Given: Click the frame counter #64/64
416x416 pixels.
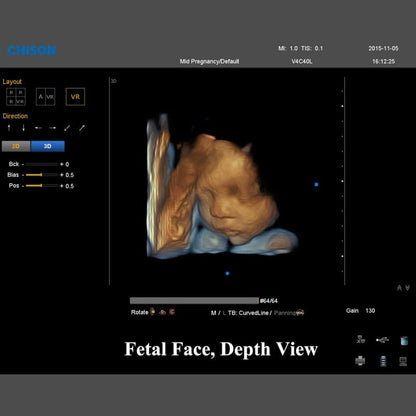Looking at the screenshot, I should (x=269, y=301).
